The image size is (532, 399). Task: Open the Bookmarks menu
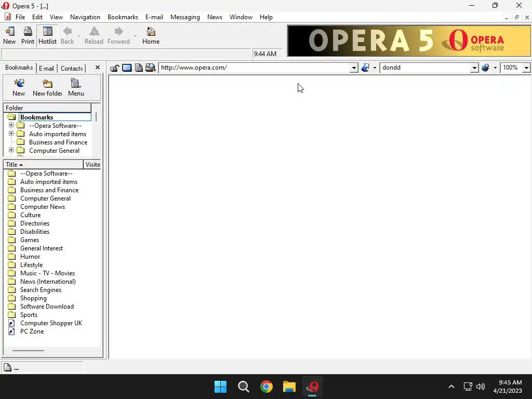(123, 17)
